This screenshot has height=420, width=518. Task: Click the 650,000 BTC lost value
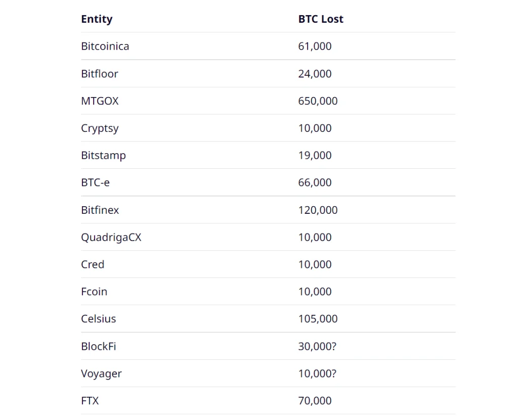point(318,101)
